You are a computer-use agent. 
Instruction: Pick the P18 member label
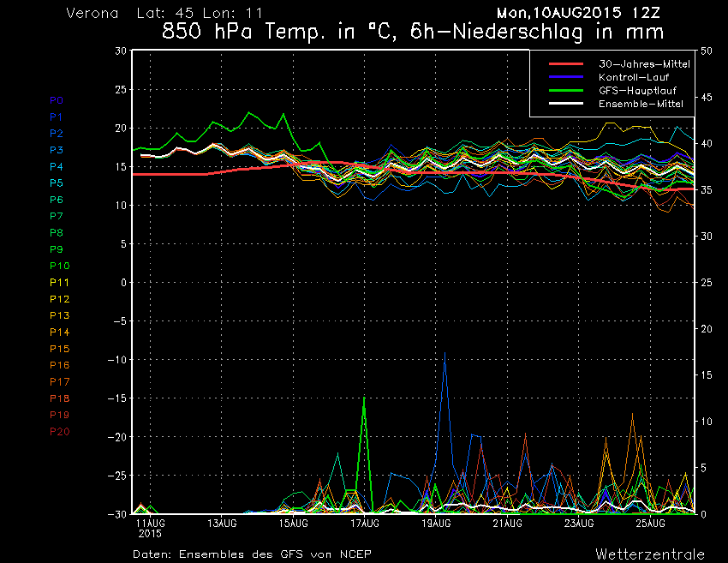[x=59, y=398]
